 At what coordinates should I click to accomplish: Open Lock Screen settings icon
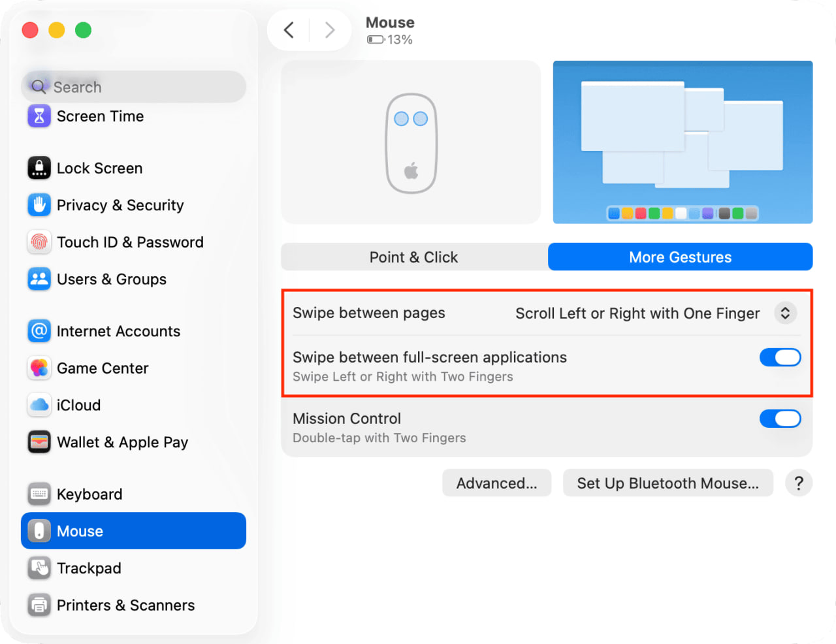[39, 168]
